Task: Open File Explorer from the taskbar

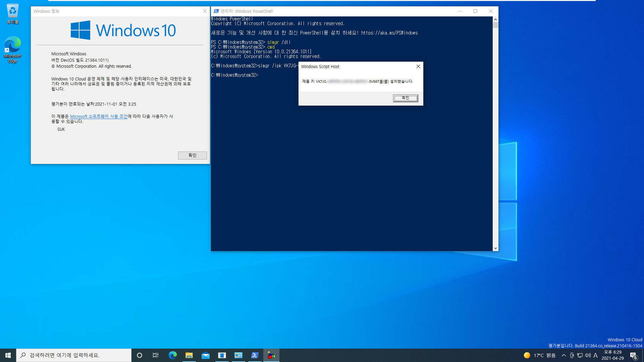Action: [189, 355]
